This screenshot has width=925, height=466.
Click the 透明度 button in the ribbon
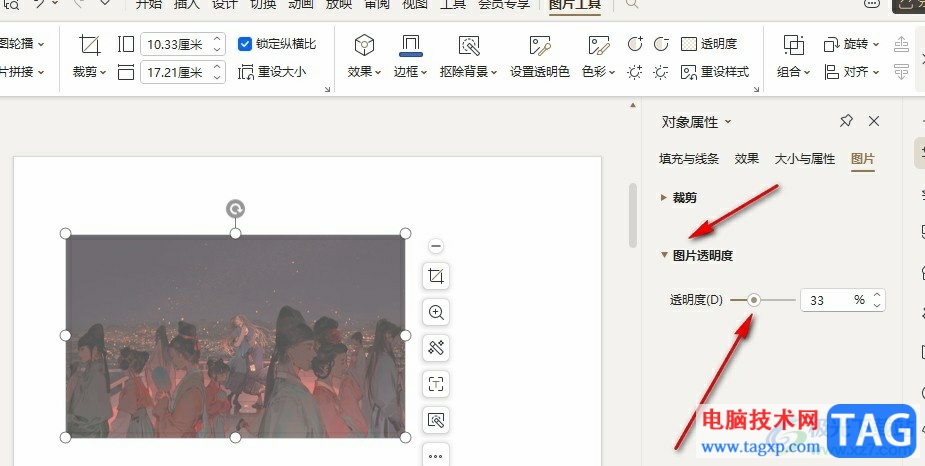[x=709, y=44]
